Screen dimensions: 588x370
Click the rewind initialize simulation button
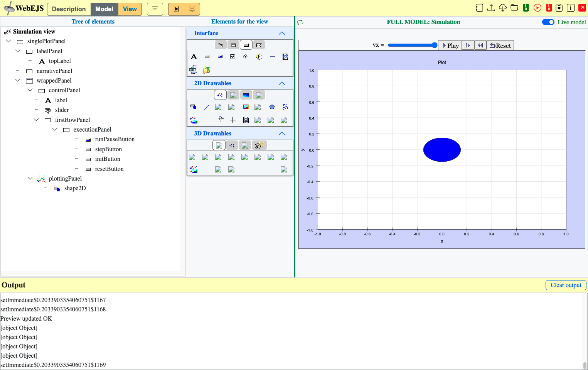tap(480, 46)
